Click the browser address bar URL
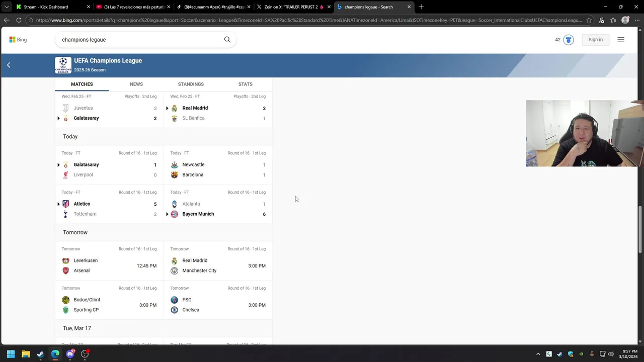This screenshot has height=362, width=644. click(309, 20)
